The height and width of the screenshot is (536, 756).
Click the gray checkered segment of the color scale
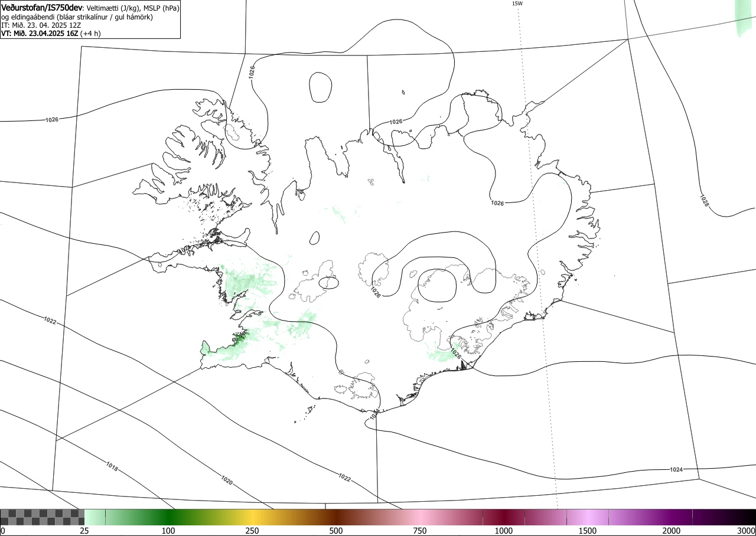[x=43, y=517]
